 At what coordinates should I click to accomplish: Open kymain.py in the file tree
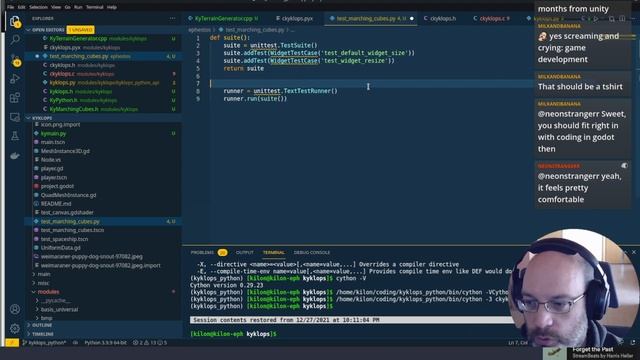(x=53, y=133)
